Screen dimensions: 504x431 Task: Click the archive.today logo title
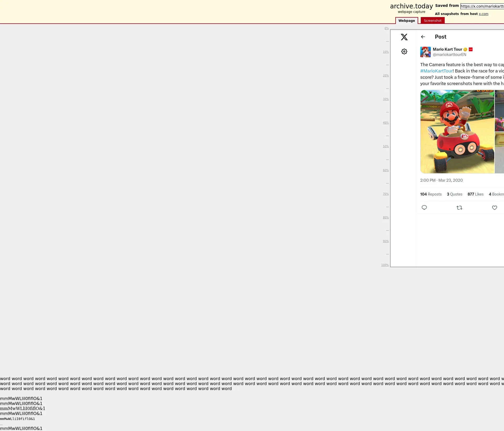(x=411, y=6)
